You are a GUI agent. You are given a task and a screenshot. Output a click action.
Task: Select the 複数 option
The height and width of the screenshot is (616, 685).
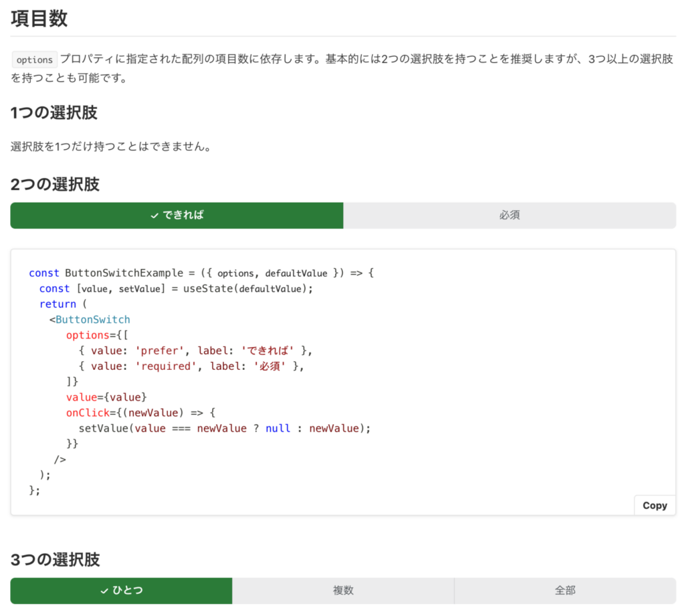point(343,591)
